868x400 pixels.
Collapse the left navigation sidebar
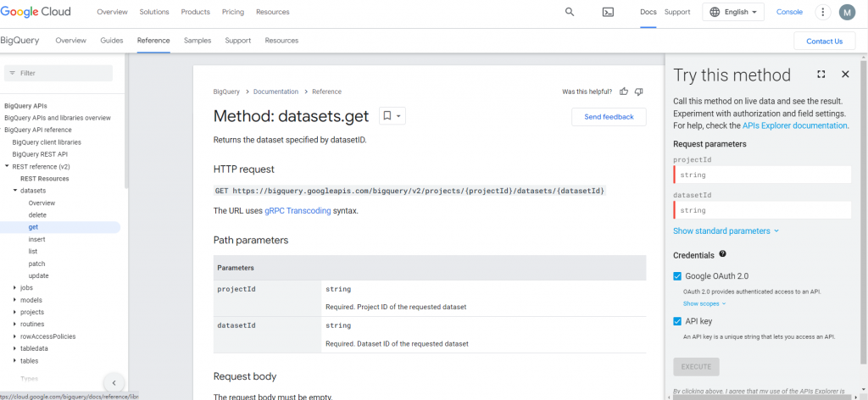click(x=114, y=383)
